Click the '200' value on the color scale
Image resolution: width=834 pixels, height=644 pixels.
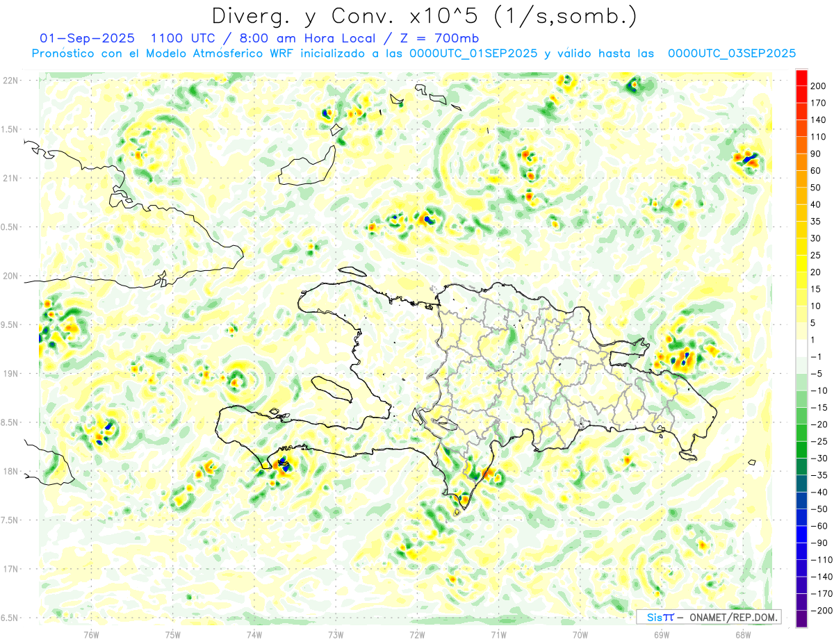(x=819, y=85)
